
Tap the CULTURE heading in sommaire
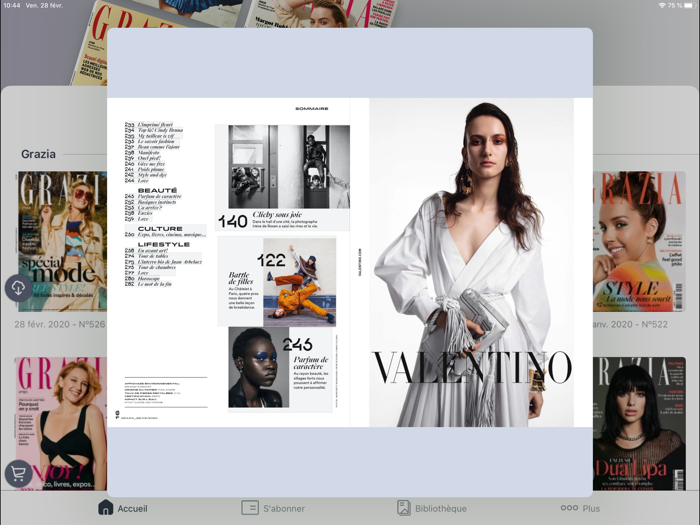(x=160, y=229)
